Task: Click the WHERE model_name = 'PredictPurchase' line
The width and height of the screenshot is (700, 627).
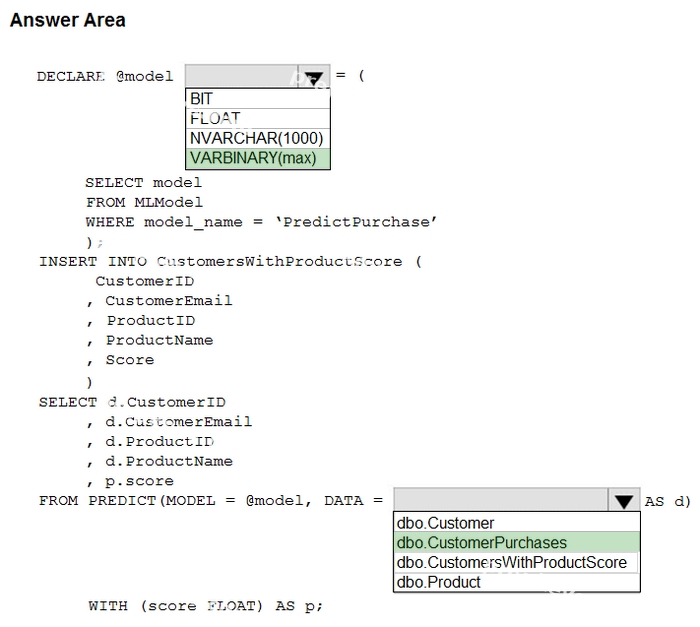Action: click(262, 222)
